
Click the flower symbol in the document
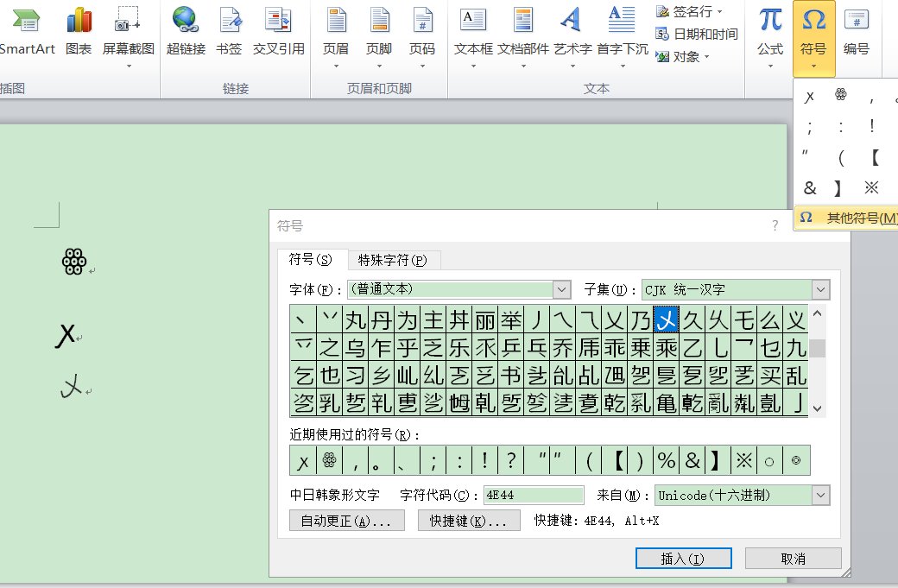[x=74, y=262]
